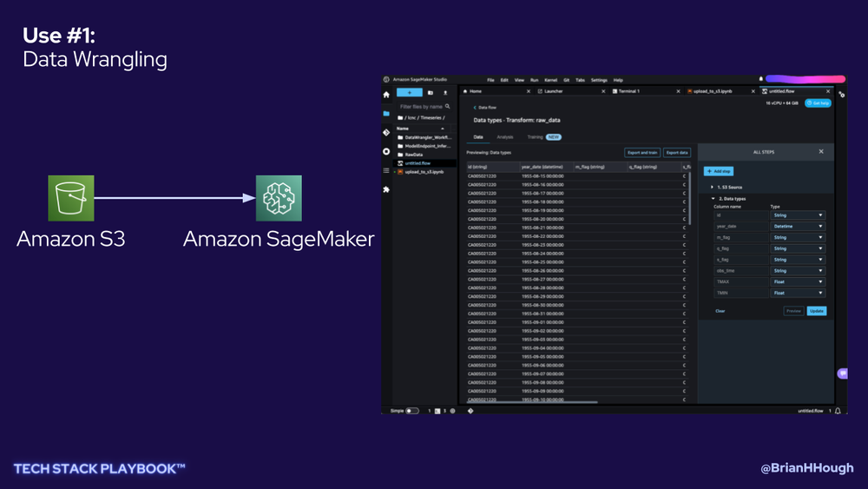Switch to the Analysis tab
868x489 pixels.
click(x=505, y=136)
